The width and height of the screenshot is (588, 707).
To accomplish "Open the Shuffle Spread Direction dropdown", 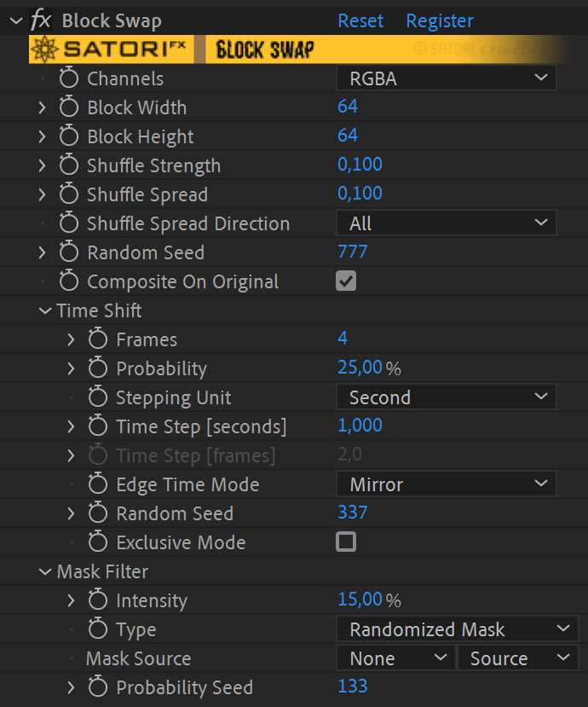I will click(x=446, y=223).
